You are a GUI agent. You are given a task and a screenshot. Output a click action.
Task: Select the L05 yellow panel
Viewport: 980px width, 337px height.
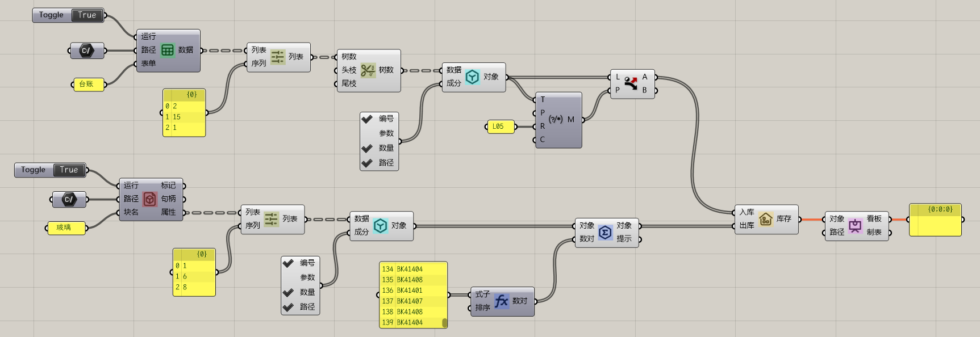pos(501,127)
